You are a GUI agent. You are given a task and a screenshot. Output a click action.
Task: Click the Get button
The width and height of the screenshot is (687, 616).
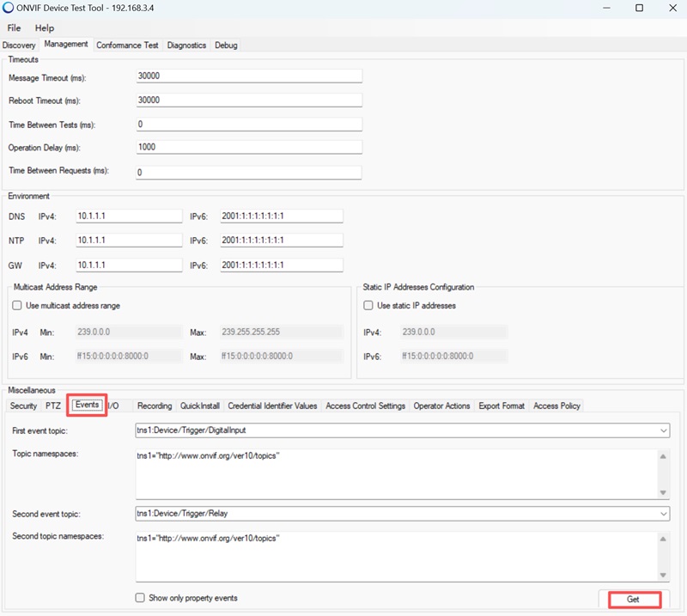[633, 599]
